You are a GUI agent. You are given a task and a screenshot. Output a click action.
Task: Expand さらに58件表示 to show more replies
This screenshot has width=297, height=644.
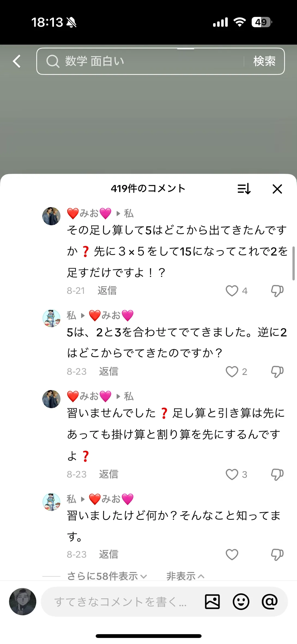[x=107, y=576]
